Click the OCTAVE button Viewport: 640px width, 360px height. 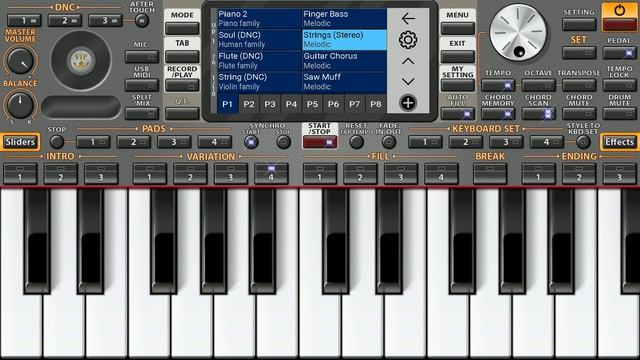pyautogui.click(x=538, y=85)
